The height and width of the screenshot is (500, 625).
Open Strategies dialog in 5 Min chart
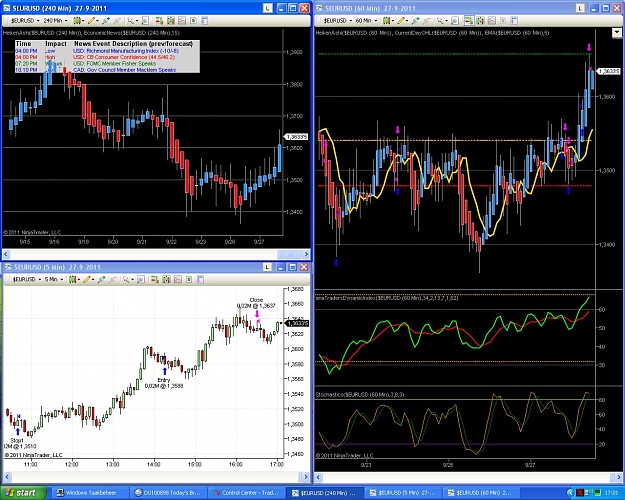point(189,279)
